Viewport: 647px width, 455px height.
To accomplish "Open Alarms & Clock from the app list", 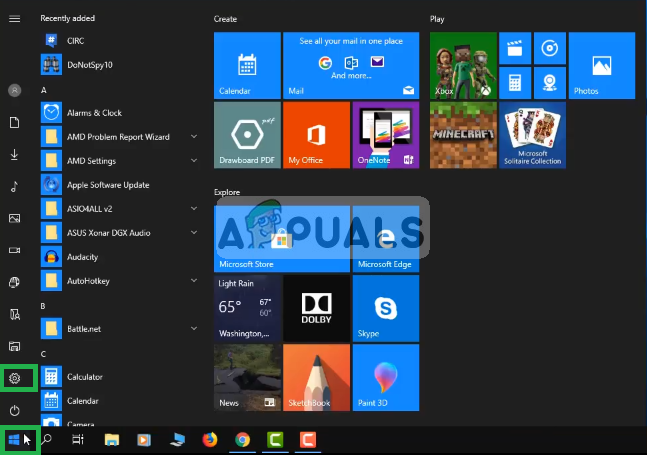I will [x=94, y=113].
